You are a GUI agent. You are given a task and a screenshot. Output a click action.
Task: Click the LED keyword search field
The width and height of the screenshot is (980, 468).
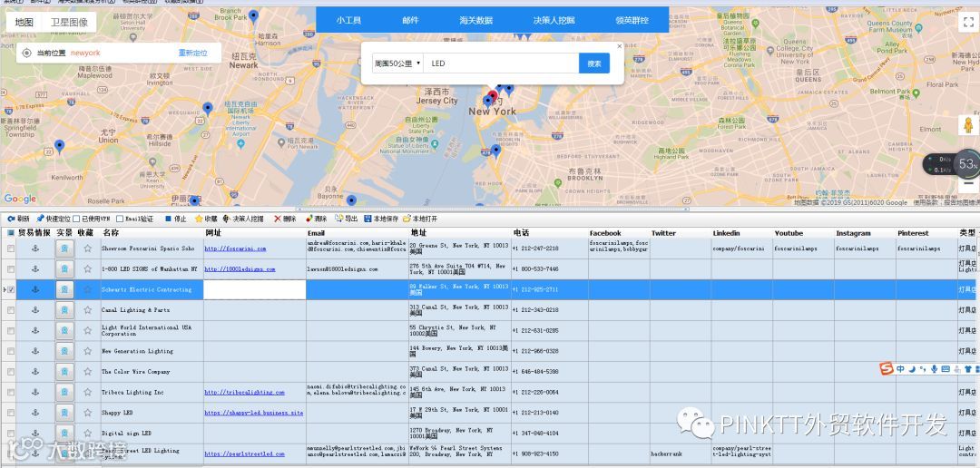point(501,63)
